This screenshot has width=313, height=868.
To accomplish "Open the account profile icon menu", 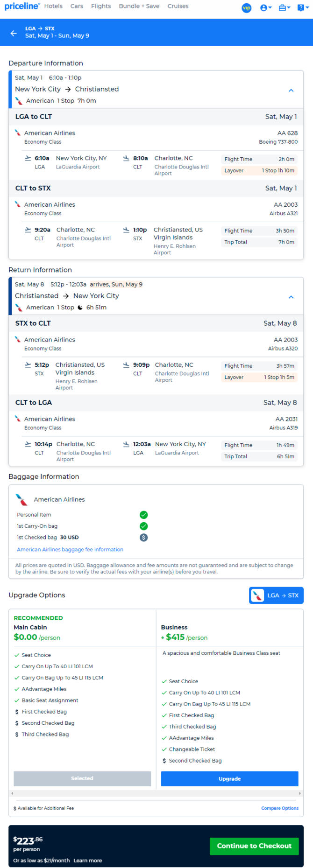I will point(266,8).
